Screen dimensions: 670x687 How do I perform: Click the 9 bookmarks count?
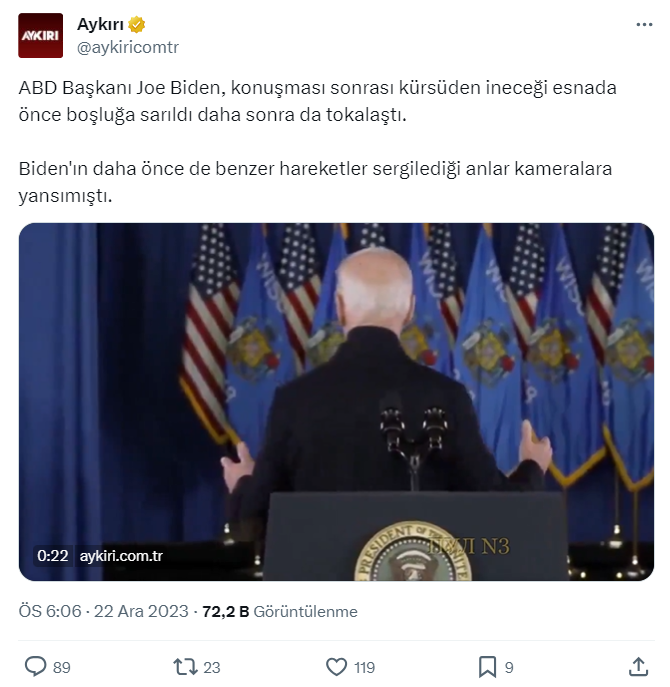pyautogui.click(x=509, y=667)
